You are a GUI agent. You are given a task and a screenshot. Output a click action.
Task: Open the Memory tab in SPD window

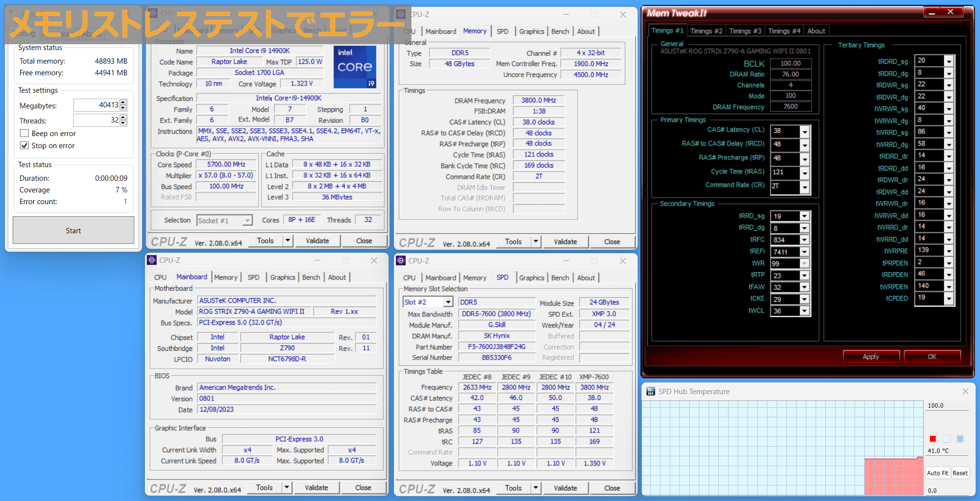[x=475, y=278]
